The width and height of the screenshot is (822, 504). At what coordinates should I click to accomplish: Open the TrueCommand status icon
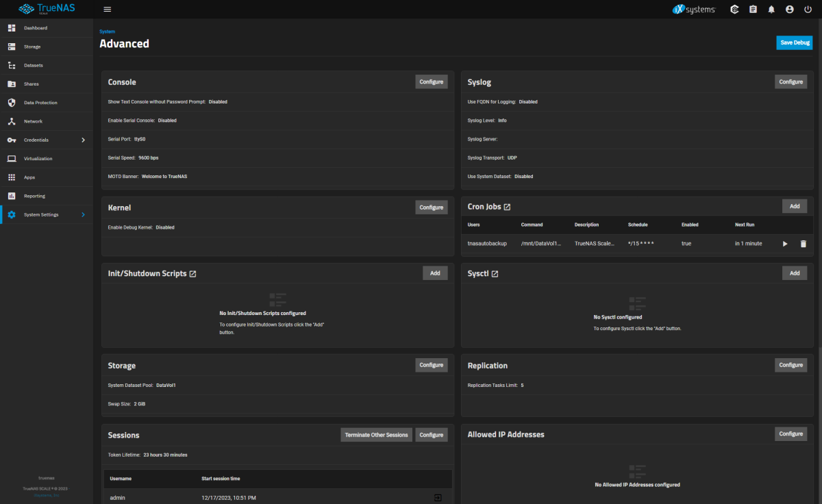(734, 10)
